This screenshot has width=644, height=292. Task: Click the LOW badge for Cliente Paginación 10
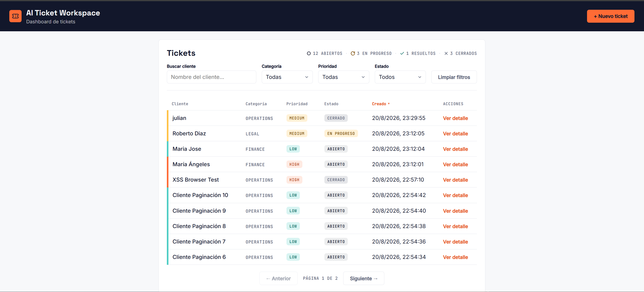pyautogui.click(x=293, y=195)
